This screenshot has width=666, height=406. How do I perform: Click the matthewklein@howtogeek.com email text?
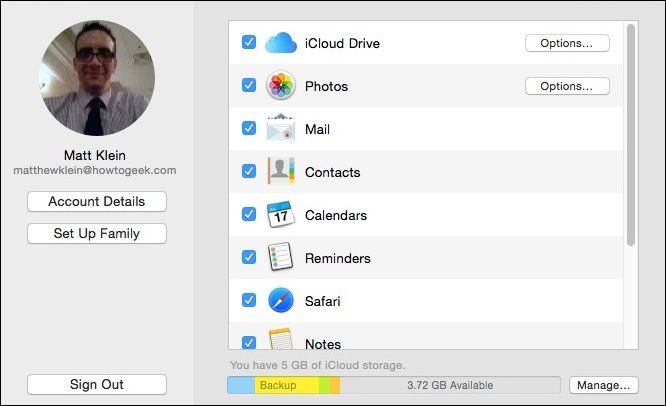pyautogui.click(x=95, y=170)
